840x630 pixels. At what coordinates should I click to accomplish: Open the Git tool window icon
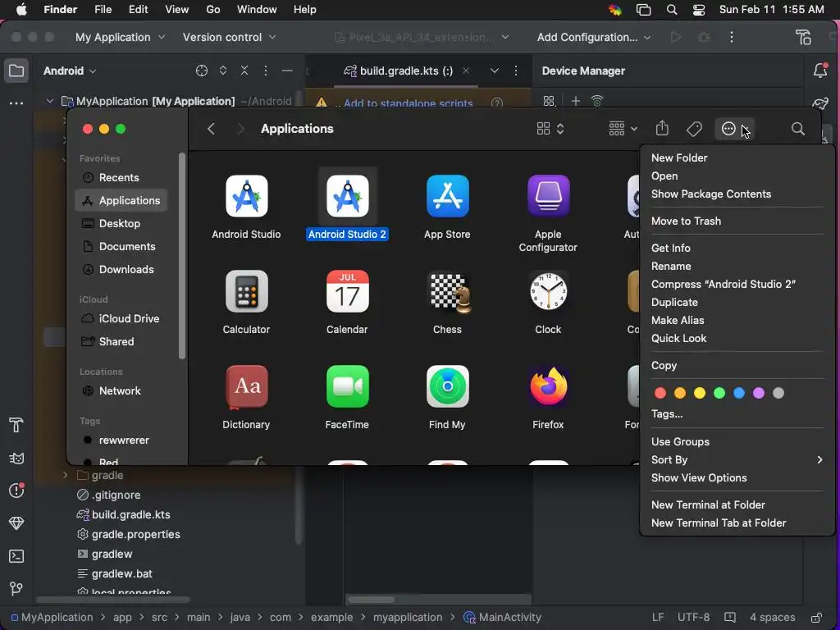(16, 589)
